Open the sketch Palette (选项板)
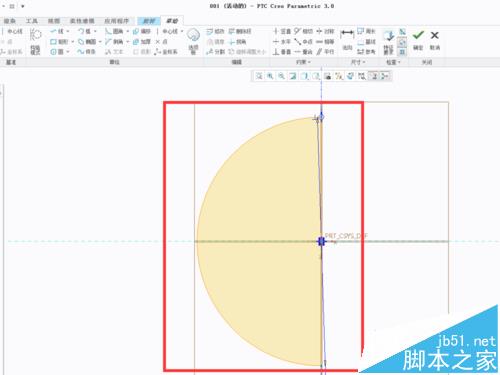Viewport: 500px width, 375px height. [x=193, y=41]
